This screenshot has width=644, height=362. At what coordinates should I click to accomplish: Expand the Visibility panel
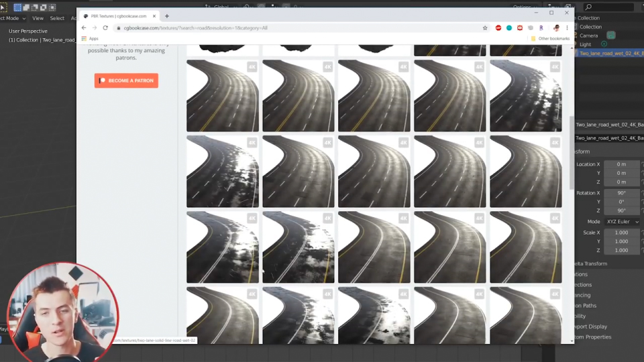click(581, 316)
